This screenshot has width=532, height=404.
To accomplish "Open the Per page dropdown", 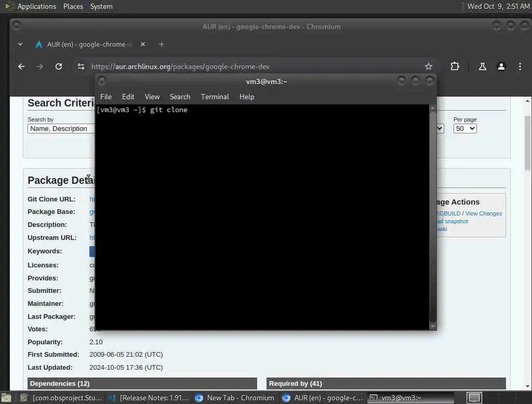I will pyautogui.click(x=465, y=129).
